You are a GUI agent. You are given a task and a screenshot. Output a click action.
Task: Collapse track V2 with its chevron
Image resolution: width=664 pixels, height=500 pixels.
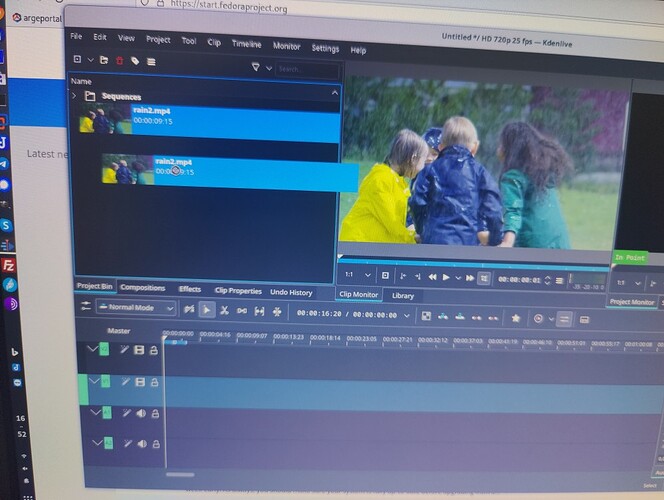point(92,348)
